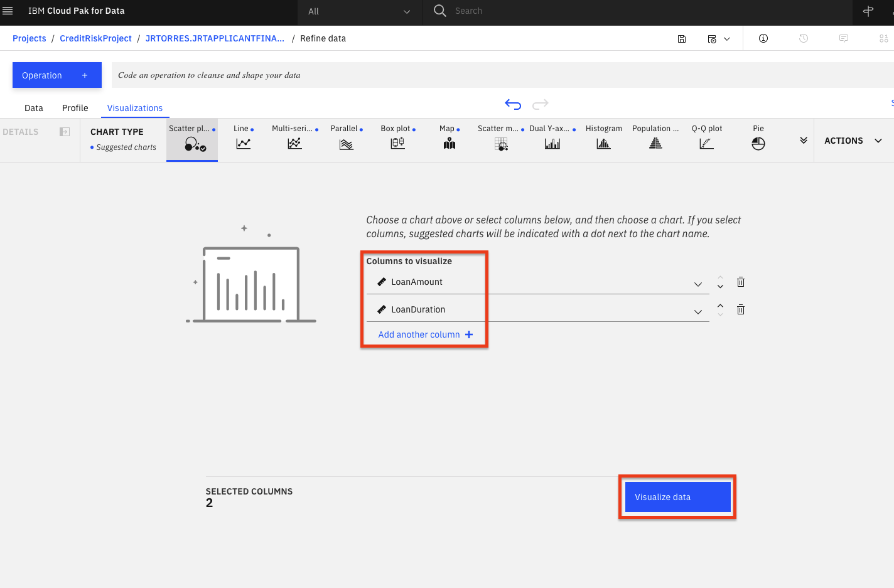Click the save and schedule job icon
894x588 pixels.
point(712,38)
